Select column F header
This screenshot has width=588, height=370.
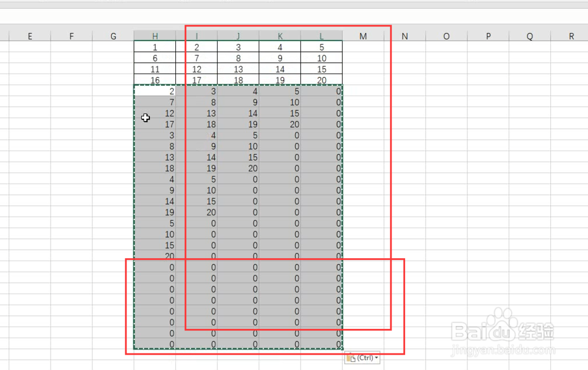pos(71,36)
